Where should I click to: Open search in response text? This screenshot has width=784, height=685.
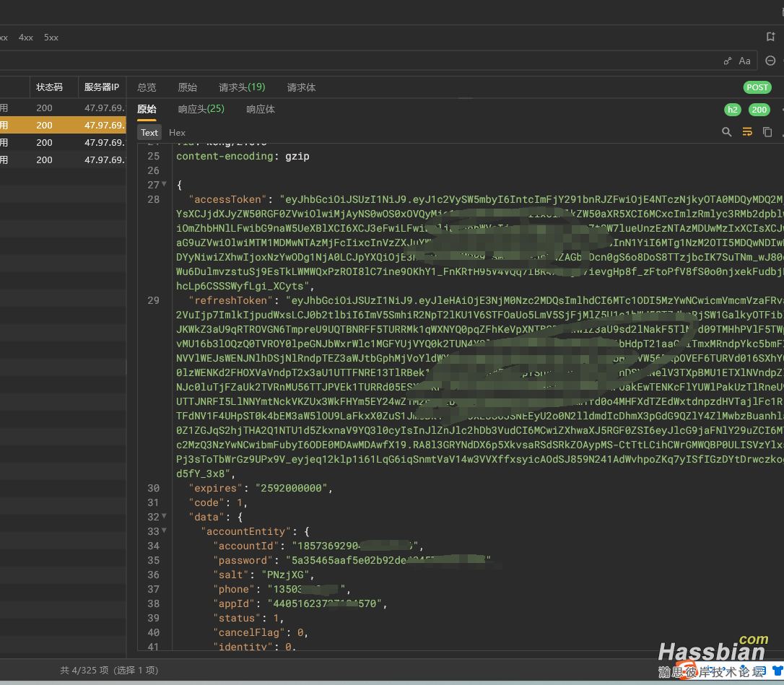(726, 132)
